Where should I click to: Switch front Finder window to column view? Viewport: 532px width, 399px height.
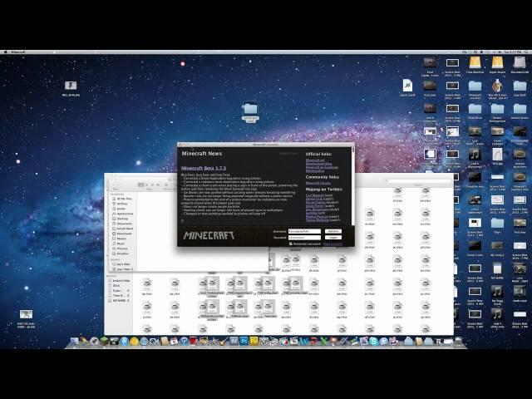tap(152, 185)
